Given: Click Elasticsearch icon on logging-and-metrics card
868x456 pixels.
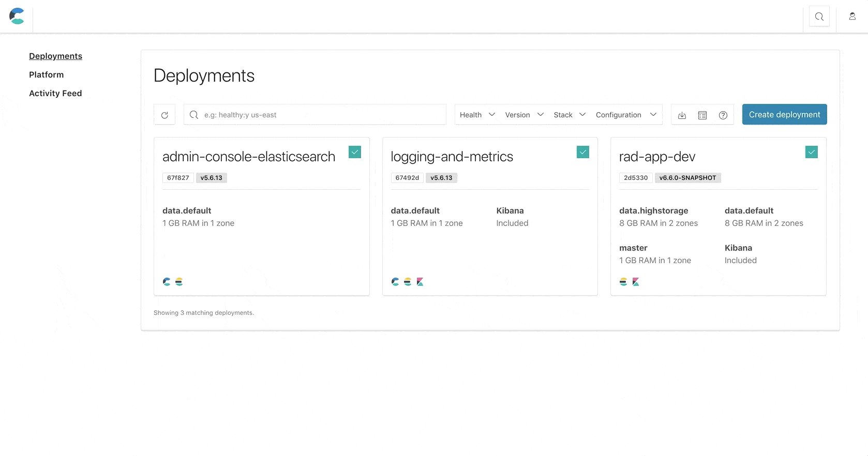Looking at the screenshot, I should click(408, 282).
